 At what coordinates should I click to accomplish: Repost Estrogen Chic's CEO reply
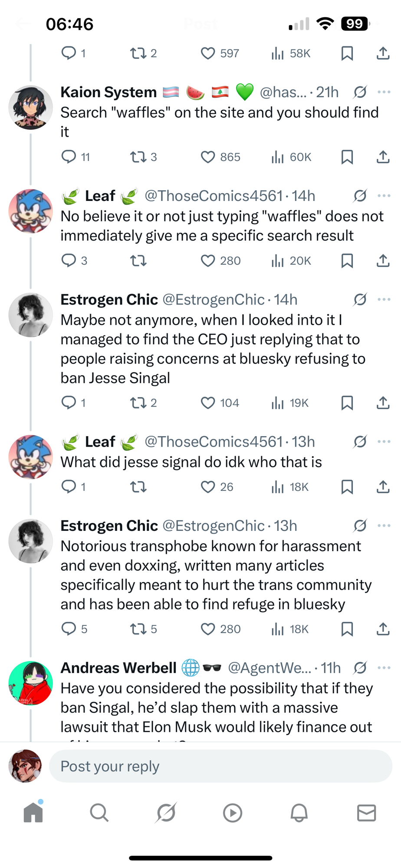[x=138, y=403]
